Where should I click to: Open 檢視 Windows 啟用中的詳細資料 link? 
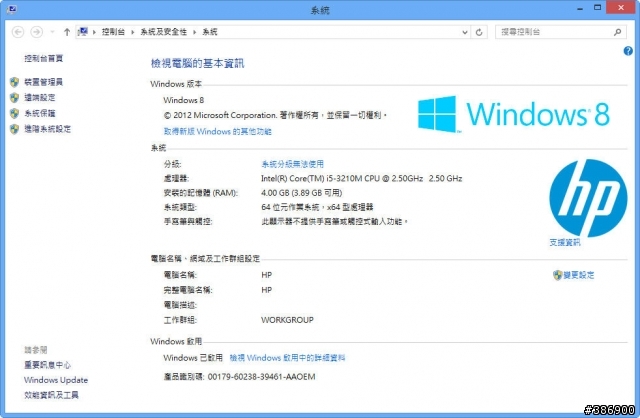287,358
